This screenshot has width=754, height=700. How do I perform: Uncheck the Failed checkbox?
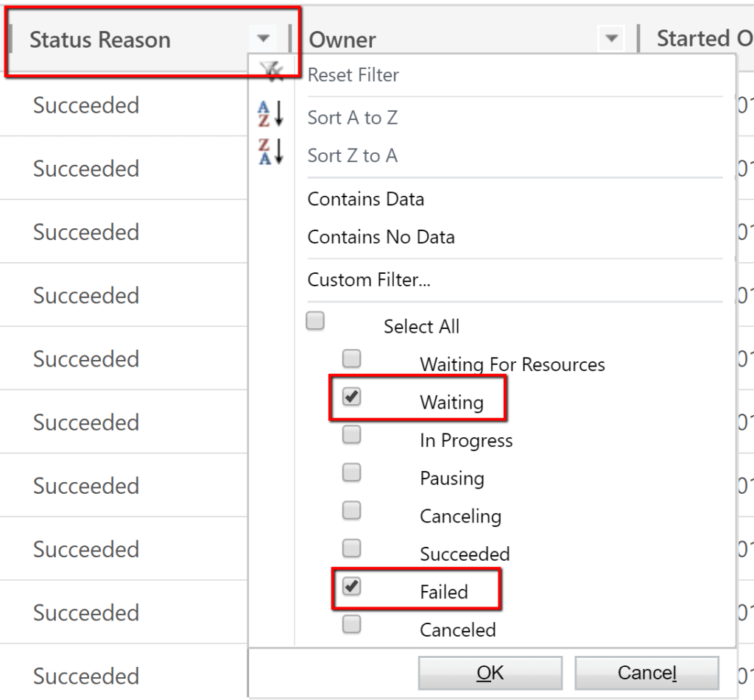tap(352, 586)
